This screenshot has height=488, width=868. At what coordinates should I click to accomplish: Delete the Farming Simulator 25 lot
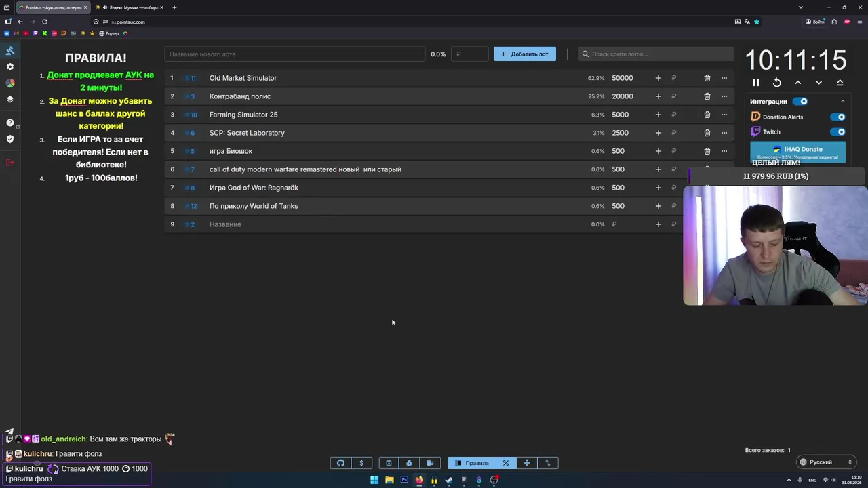tap(707, 115)
